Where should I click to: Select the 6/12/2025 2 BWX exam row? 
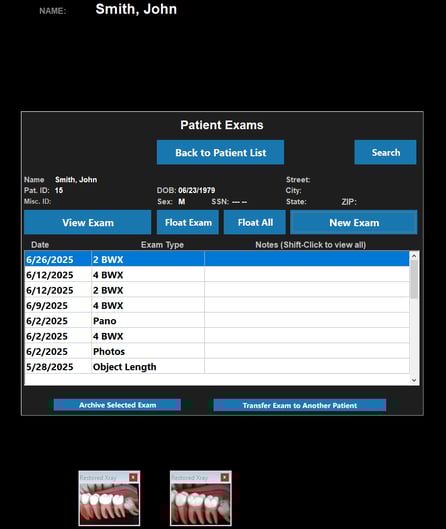click(x=217, y=290)
